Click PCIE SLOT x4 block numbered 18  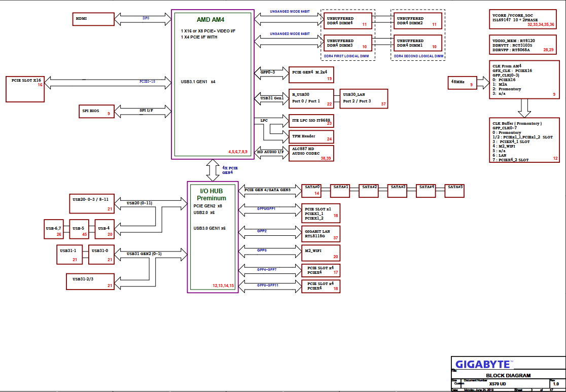(x=321, y=286)
